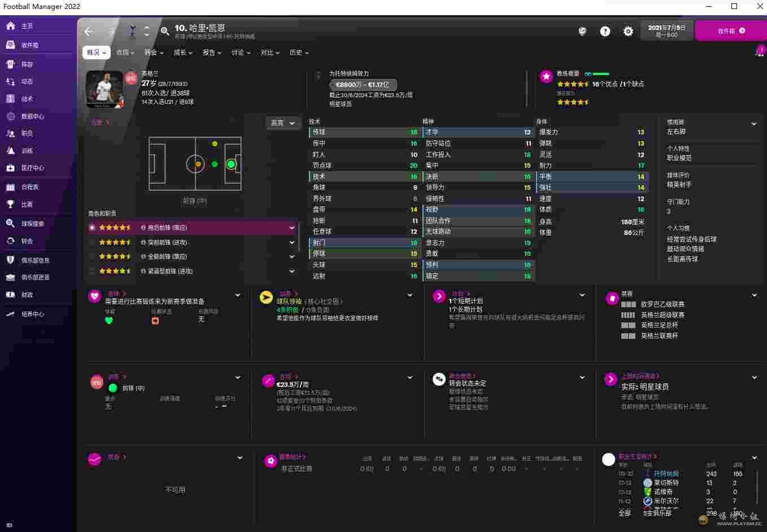Open 财政 finances in sidebar

pos(27,295)
